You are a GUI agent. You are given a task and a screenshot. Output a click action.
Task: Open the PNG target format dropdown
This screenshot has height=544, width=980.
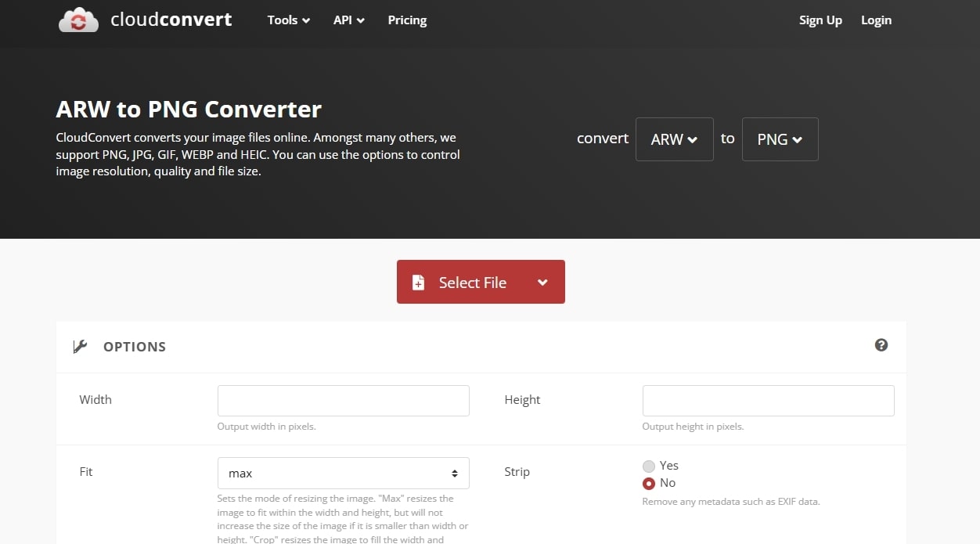[780, 139]
